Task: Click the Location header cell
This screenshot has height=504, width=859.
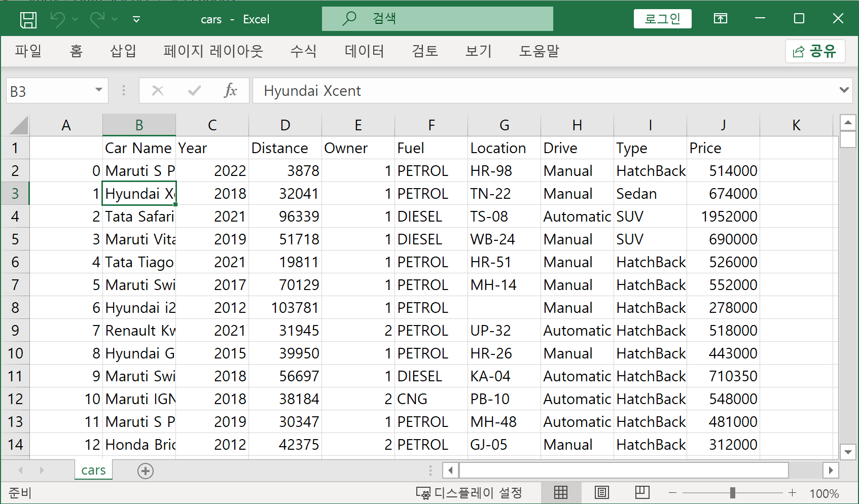Action: pos(504,148)
